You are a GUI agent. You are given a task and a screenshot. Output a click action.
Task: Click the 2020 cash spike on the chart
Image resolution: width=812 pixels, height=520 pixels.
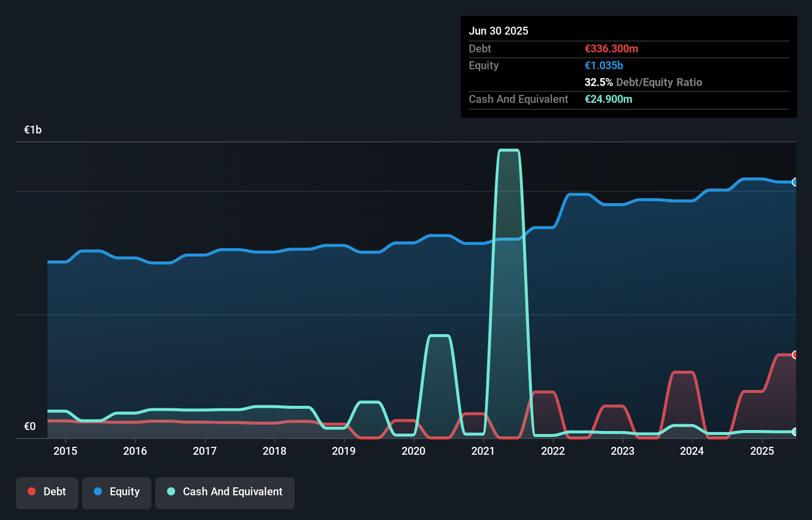click(x=440, y=336)
